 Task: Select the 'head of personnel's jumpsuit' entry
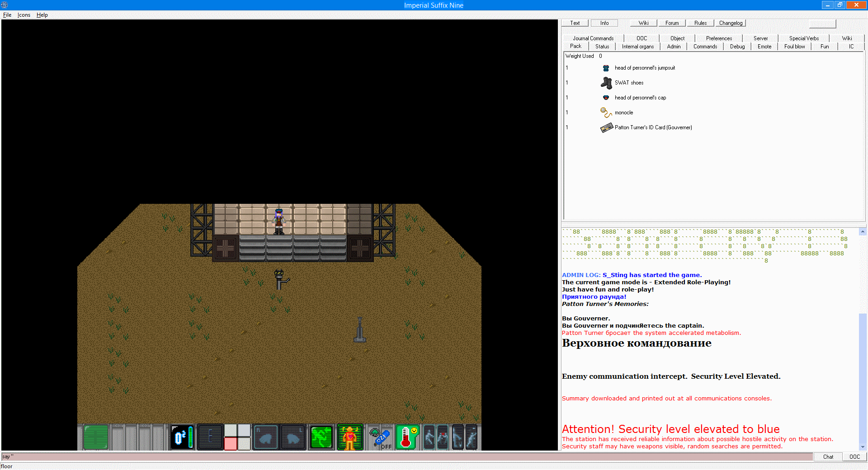tap(645, 68)
